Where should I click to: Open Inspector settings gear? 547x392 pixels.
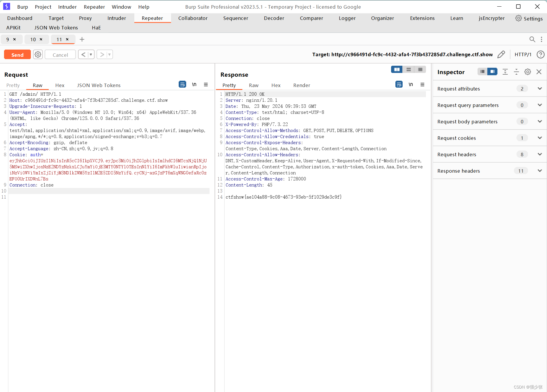(528, 72)
